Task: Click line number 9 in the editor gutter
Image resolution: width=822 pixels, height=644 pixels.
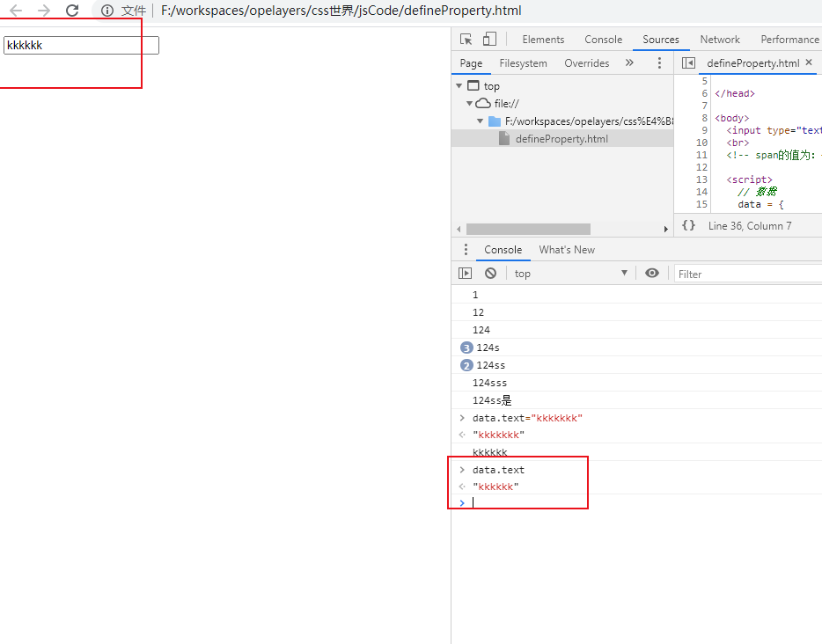Action: tap(705, 130)
